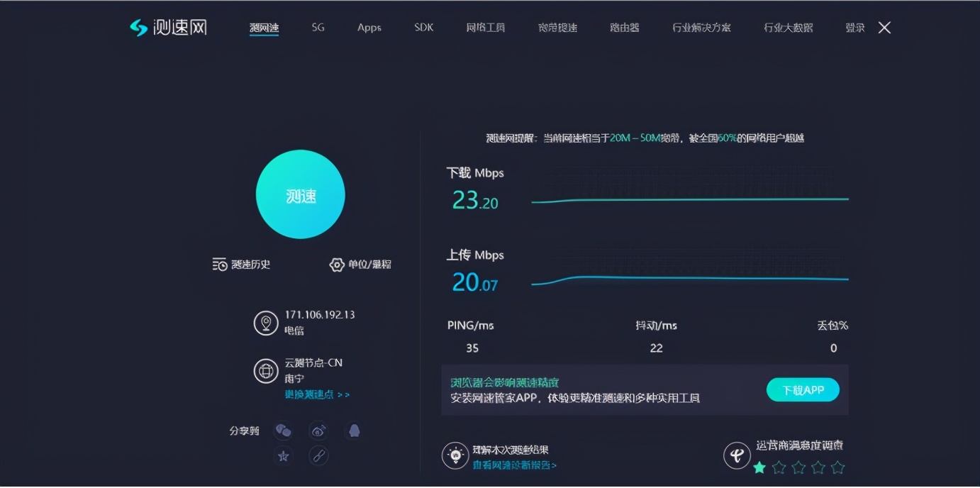Click the 电信 carrier text

[x=294, y=331]
